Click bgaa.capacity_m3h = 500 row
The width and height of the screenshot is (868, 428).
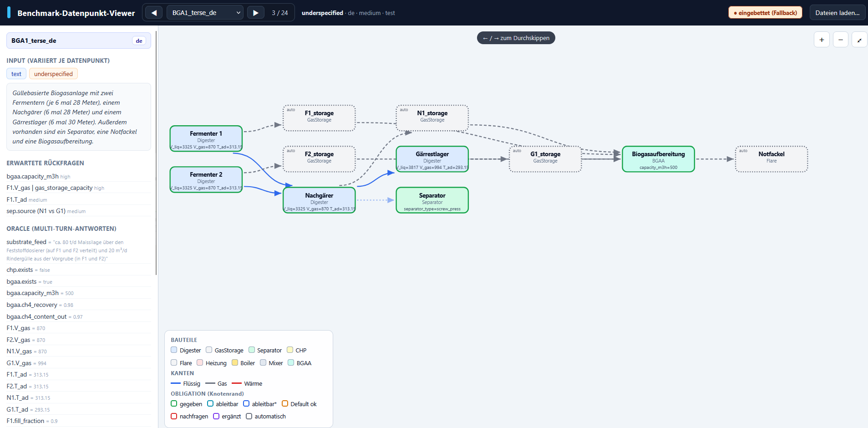[79, 293]
